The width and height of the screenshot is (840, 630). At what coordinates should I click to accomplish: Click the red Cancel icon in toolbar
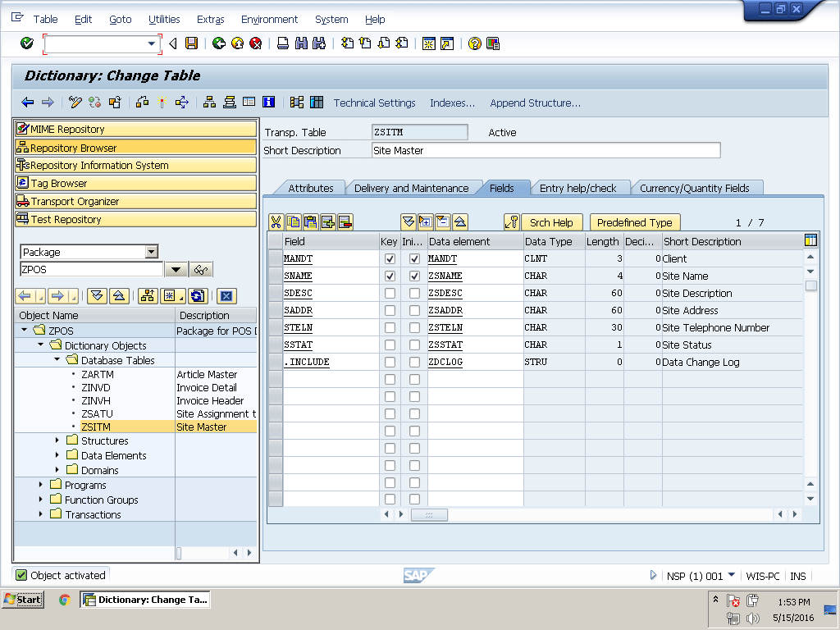click(256, 43)
